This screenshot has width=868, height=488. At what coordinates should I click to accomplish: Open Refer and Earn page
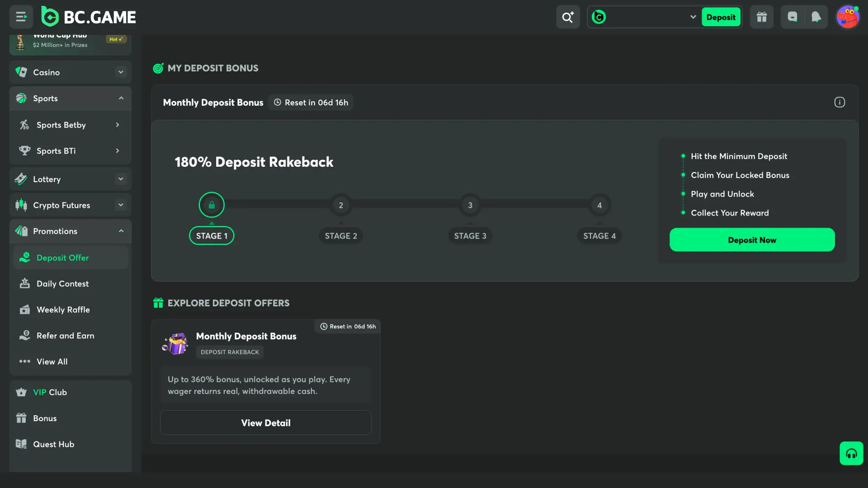click(x=71, y=336)
